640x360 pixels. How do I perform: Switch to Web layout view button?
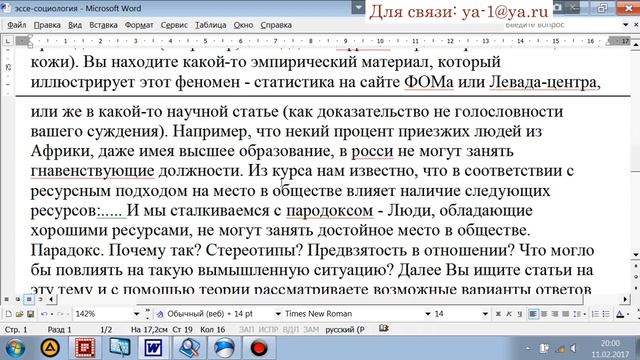tap(18, 300)
